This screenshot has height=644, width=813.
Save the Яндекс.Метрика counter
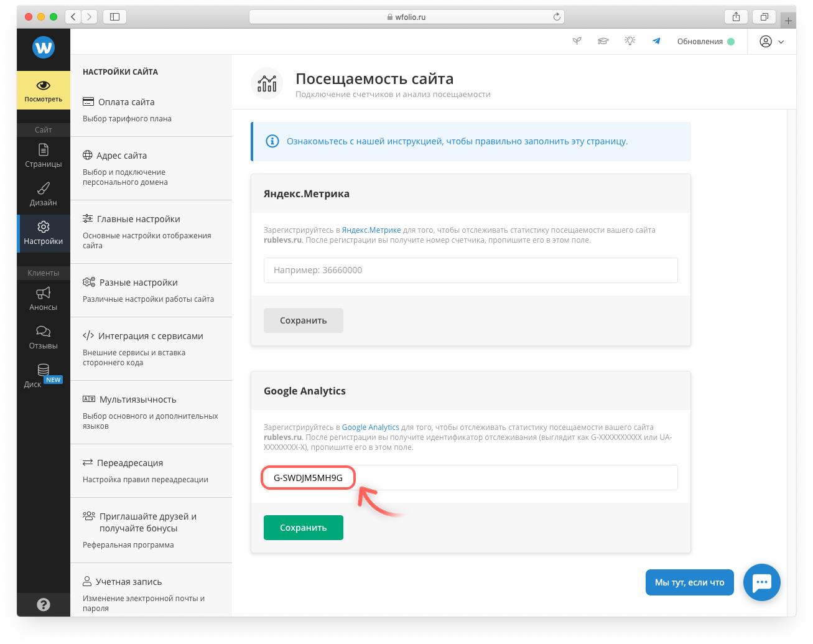[304, 320]
